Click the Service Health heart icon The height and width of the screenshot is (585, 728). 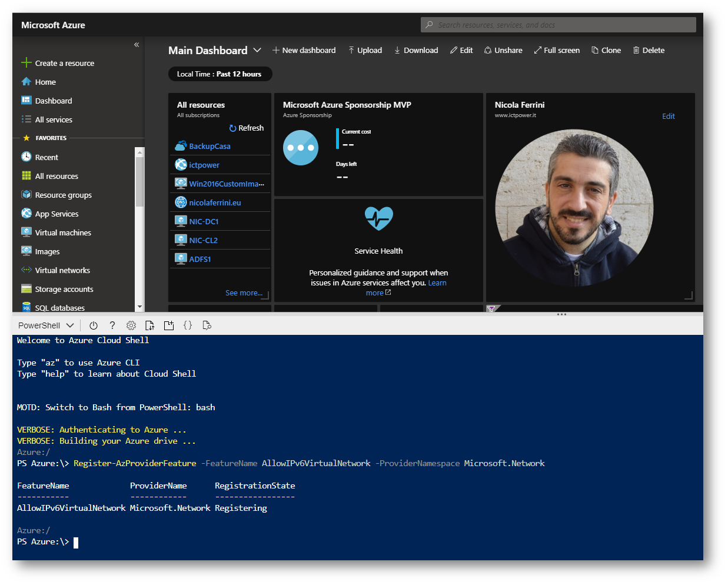[x=378, y=218]
